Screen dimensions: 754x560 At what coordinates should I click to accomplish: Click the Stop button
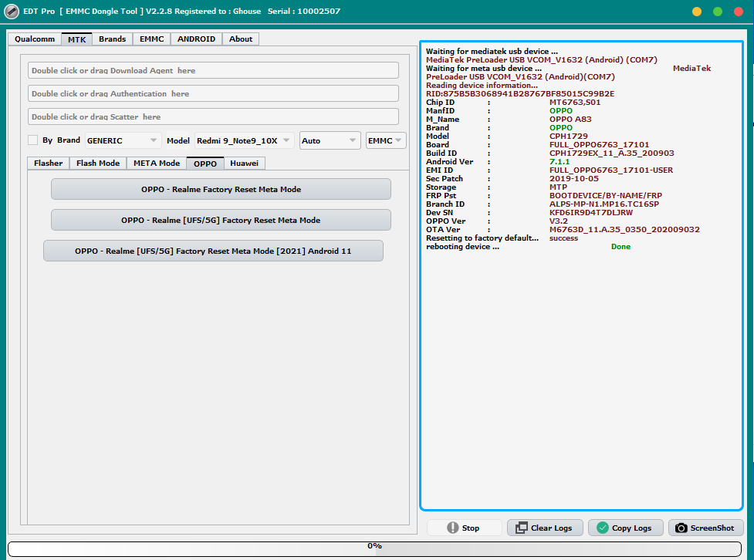pos(464,528)
